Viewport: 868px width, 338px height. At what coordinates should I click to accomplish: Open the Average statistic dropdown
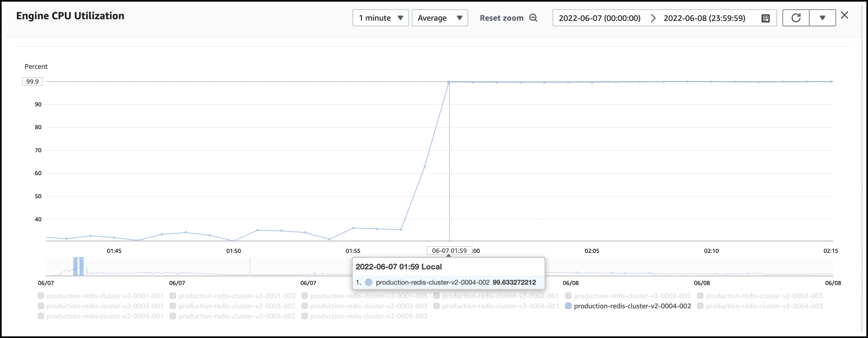click(x=440, y=18)
